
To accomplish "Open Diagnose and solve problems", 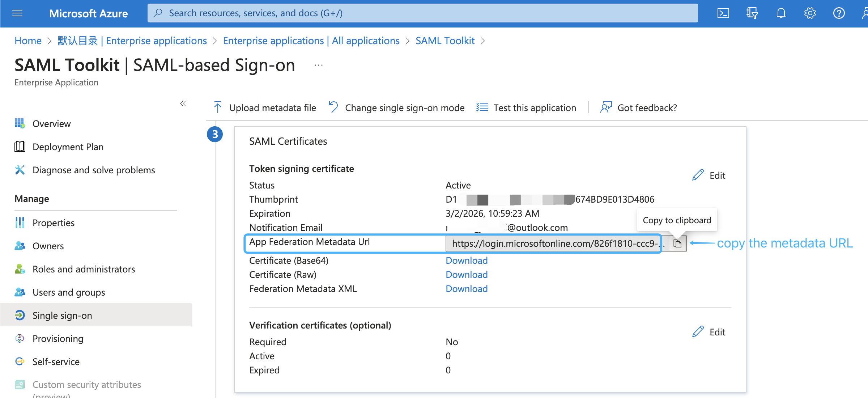I will (x=94, y=170).
